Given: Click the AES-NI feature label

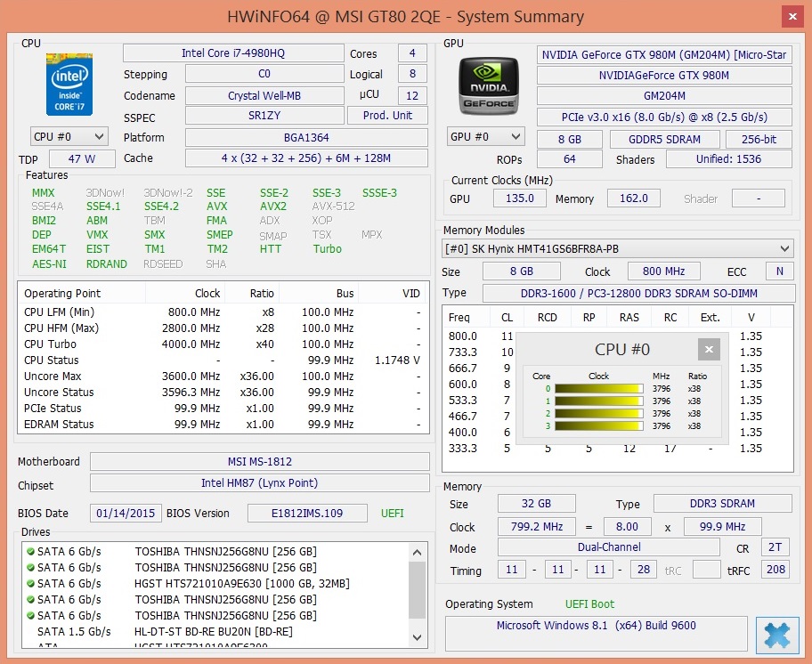Looking at the screenshot, I should 49,264.
